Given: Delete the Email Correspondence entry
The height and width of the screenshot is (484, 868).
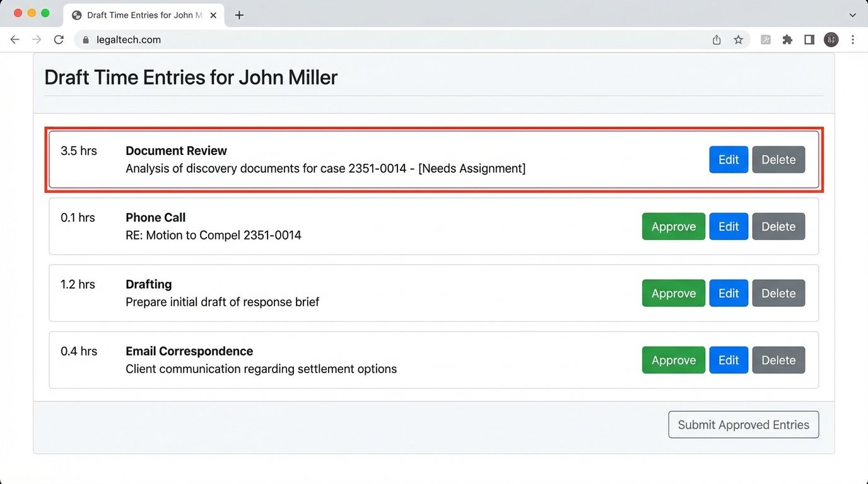Looking at the screenshot, I should coord(778,360).
